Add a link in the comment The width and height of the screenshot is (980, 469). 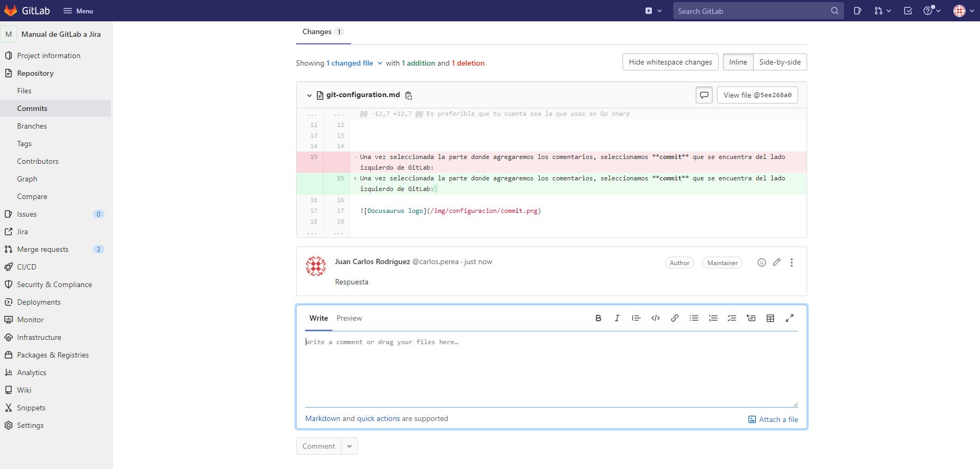click(x=675, y=318)
